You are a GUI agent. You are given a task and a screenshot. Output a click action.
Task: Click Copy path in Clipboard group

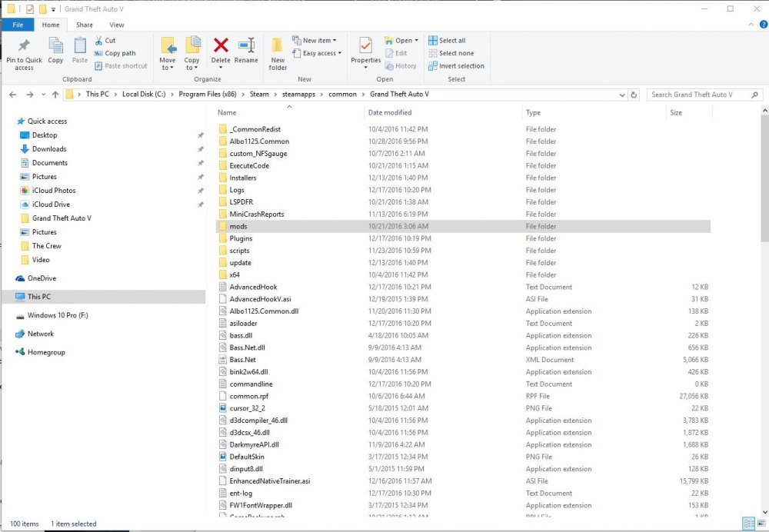(115, 53)
